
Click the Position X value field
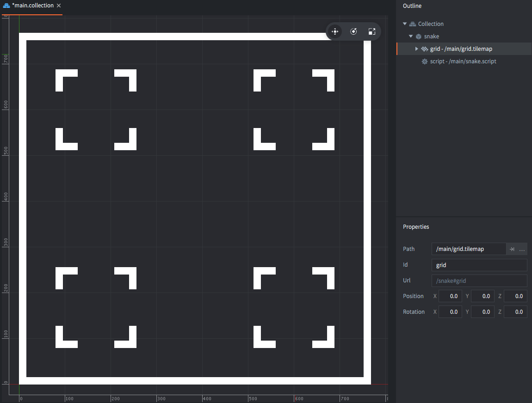point(450,296)
